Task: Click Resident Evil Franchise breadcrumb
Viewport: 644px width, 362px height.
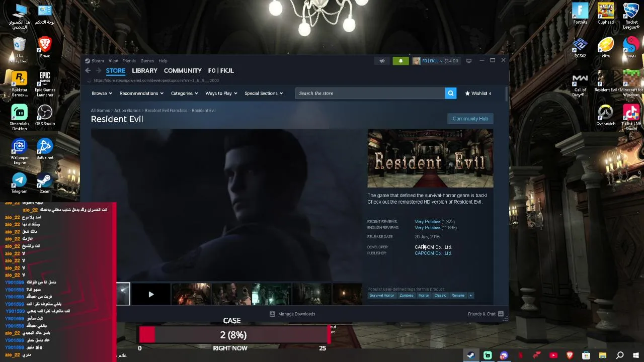Action: [166, 111]
